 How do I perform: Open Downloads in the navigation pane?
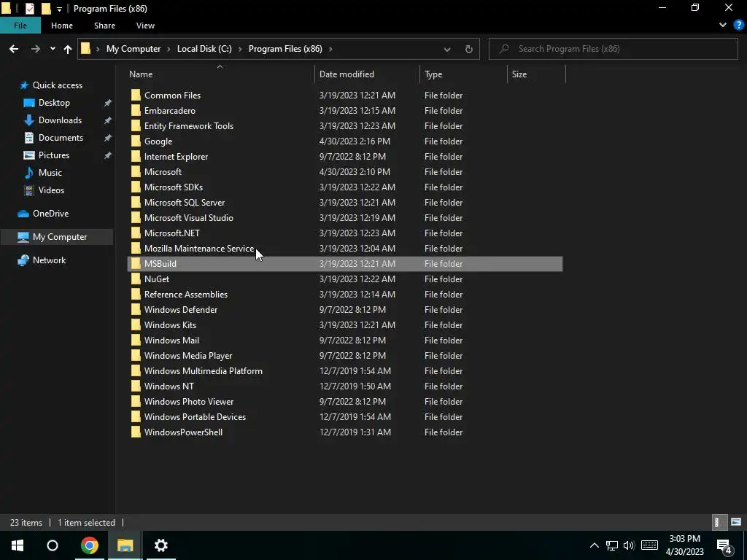point(60,120)
